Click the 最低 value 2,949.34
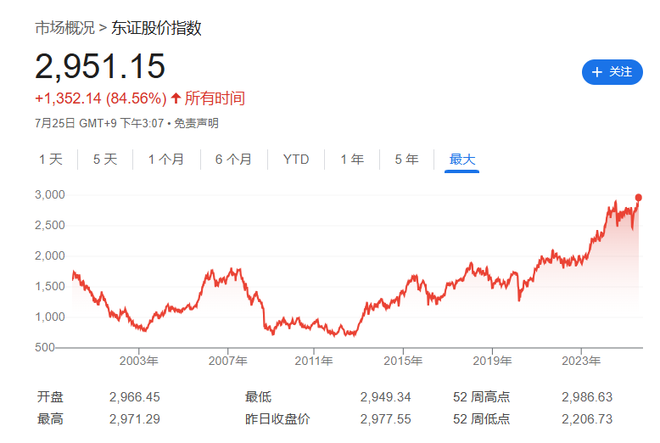The height and width of the screenshot is (443, 660). [x=386, y=397]
